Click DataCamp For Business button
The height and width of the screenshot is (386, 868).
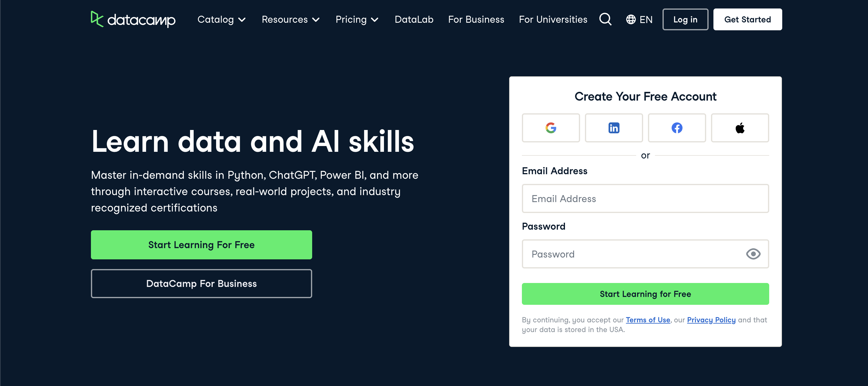click(x=201, y=284)
